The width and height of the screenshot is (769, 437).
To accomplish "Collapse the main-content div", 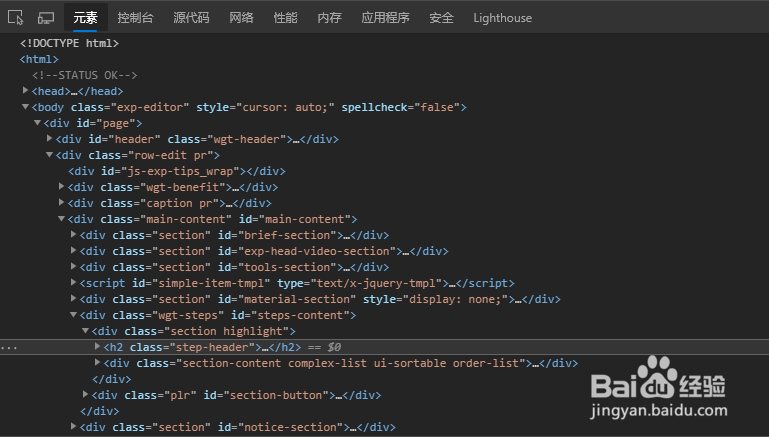I will [x=61, y=219].
